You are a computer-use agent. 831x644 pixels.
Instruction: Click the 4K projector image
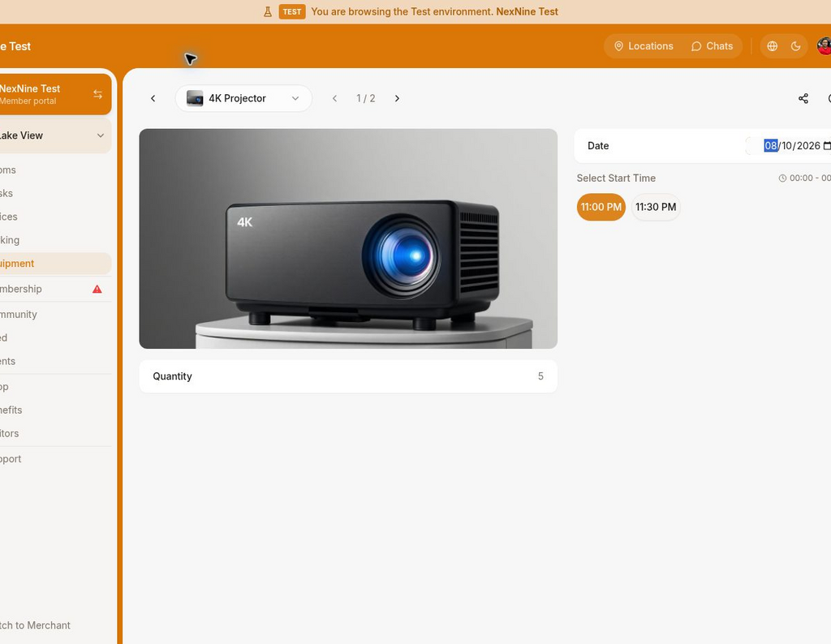tap(348, 238)
